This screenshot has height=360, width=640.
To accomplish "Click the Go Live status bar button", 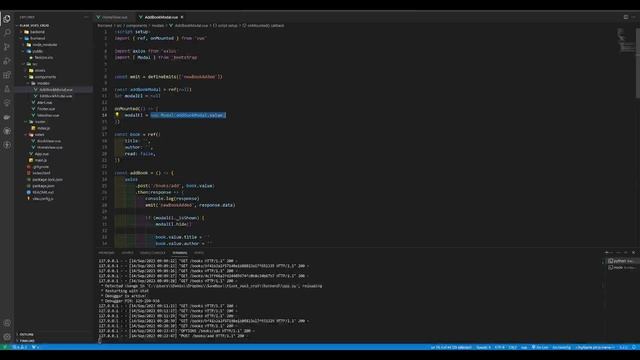I will click(540, 347).
